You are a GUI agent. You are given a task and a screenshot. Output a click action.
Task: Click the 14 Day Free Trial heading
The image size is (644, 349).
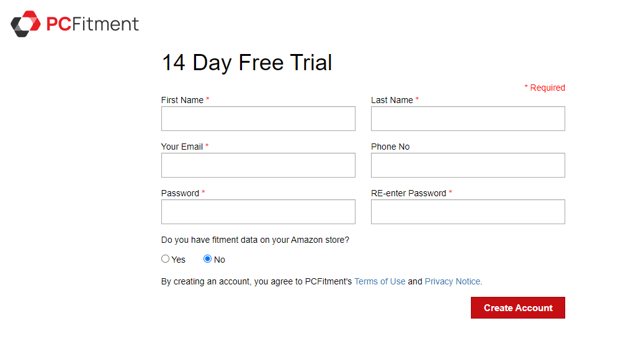pos(247,63)
